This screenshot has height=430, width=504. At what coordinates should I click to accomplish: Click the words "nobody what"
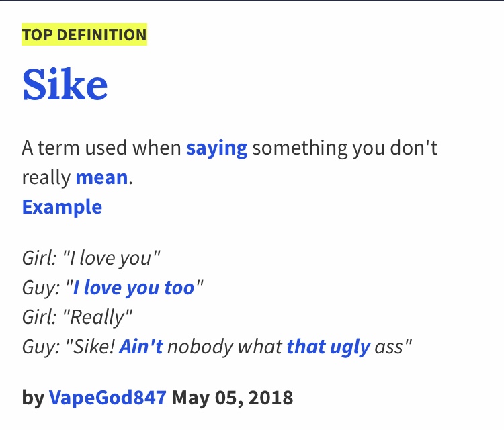click(x=224, y=347)
